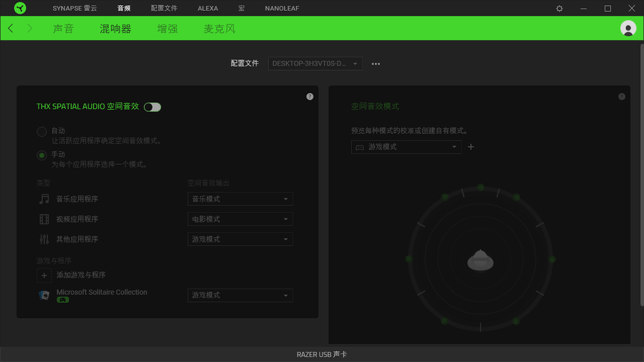Switch to the 增强 tab

[x=167, y=29]
